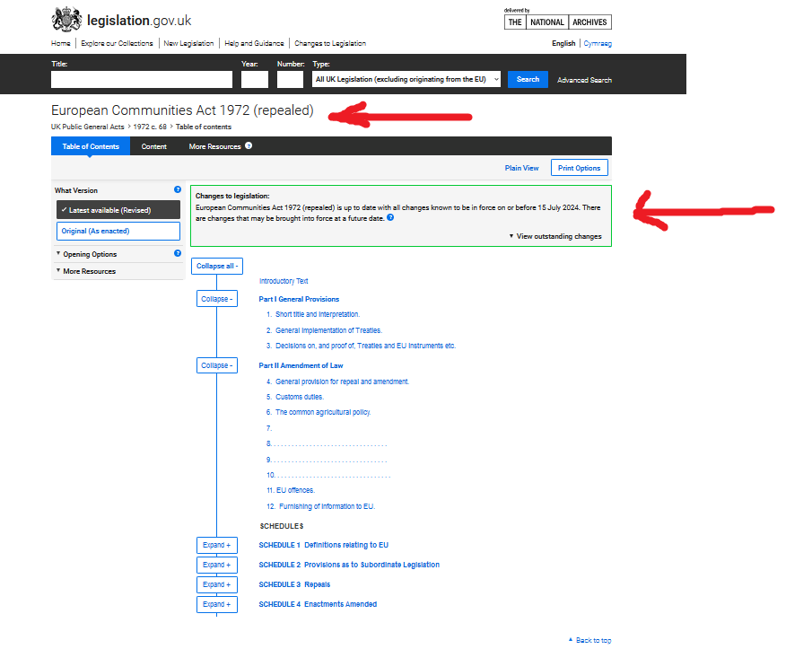The image size is (812, 649).
Task: Open section 7 in the contents list
Action: [269, 428]
